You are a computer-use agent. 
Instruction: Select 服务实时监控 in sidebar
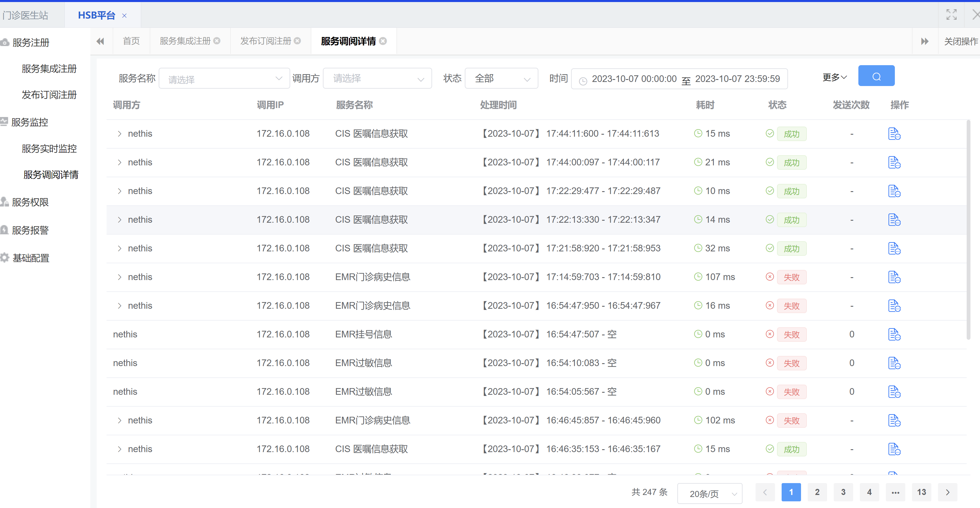49,148
